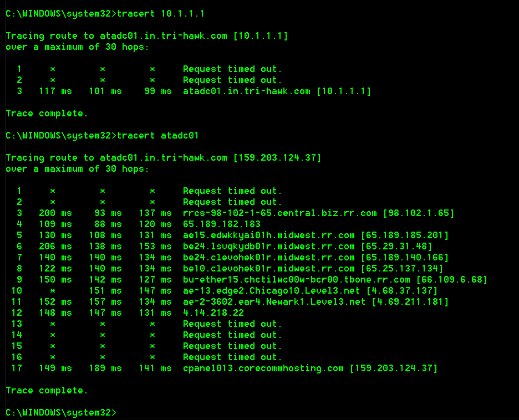Click the resolved address [159.203.124.37] in the second 'Tracing route' line

click(277, 157)
